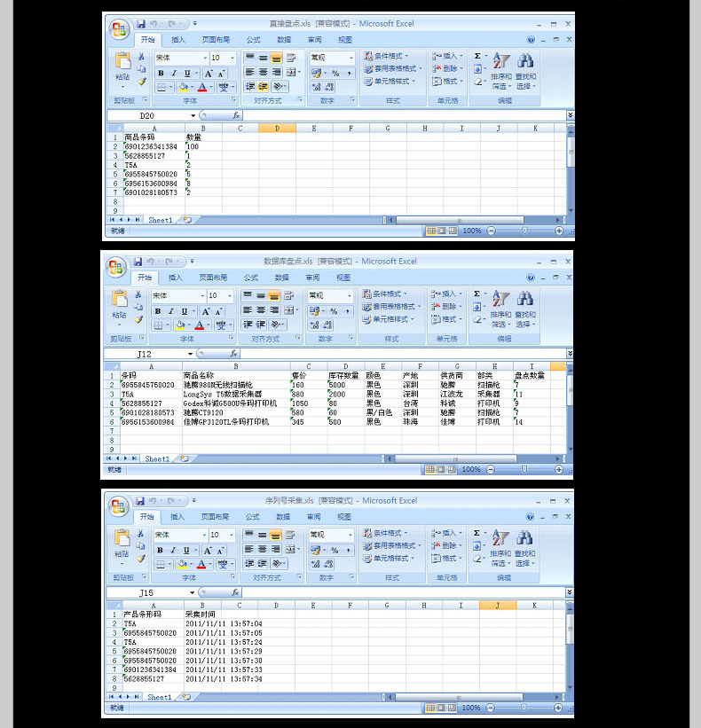Screen dimensions: 701x728
Task: Toggle wrap text in 数据库盘点.xls window
Action: click(x=288, y=295)
